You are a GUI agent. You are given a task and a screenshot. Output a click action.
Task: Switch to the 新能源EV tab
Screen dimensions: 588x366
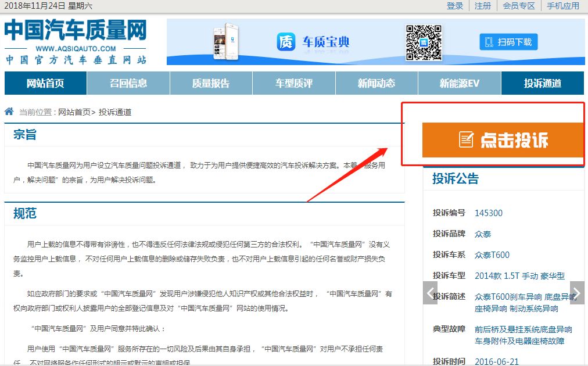(459, 82)
